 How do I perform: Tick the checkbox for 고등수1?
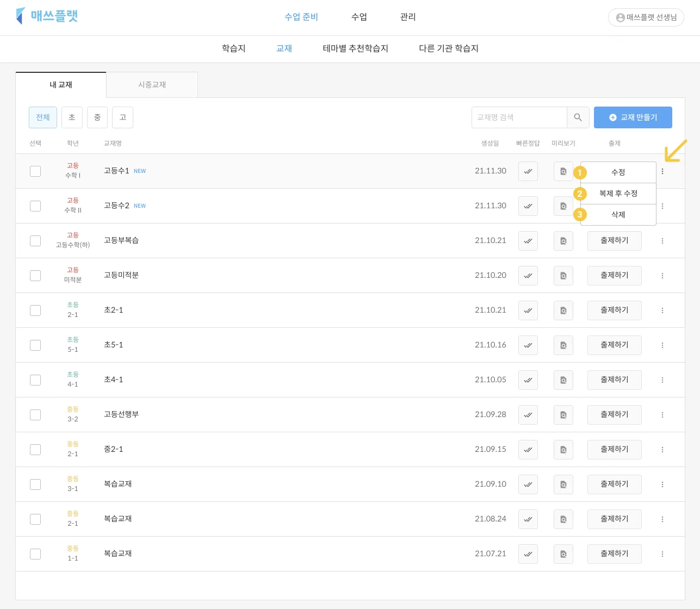[35, 171]
